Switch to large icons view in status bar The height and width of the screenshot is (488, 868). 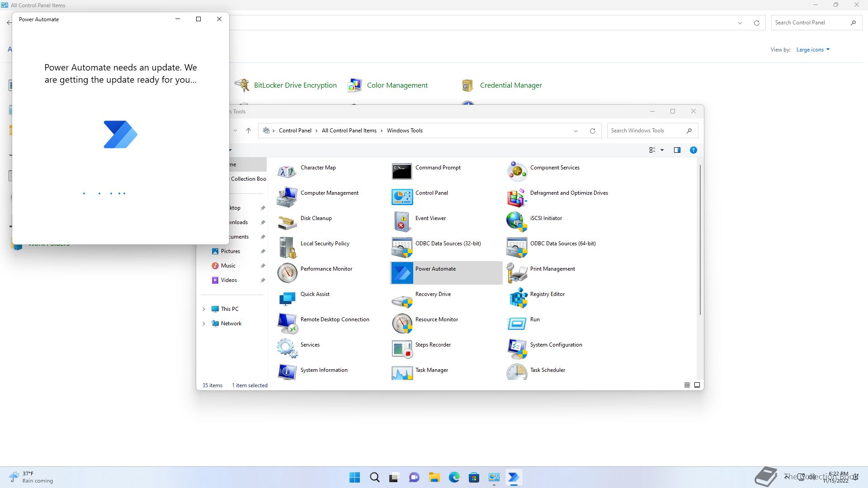697,385
